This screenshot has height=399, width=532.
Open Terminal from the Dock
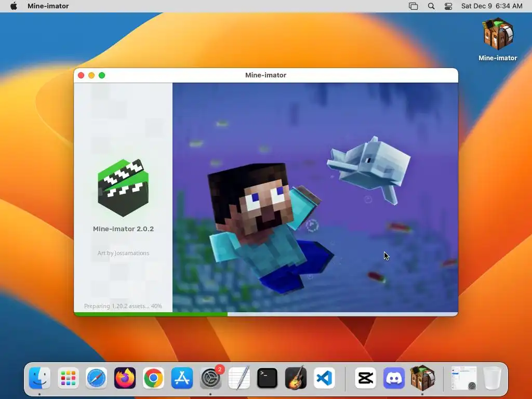coord(268,378)
